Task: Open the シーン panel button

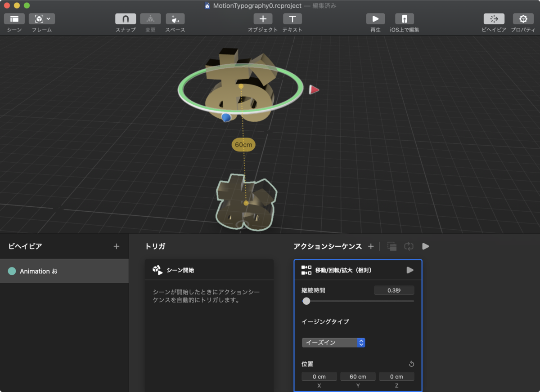Action: click(14, 19)
